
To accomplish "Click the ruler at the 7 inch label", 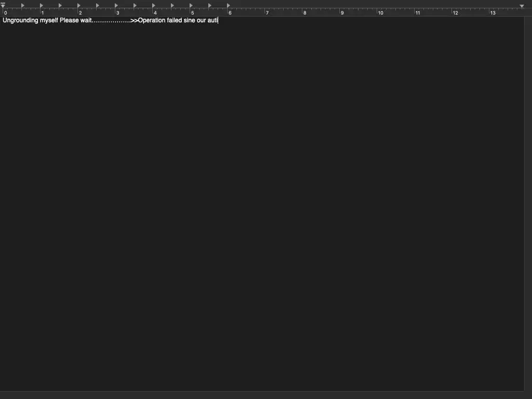I will [x=268, y=13].
